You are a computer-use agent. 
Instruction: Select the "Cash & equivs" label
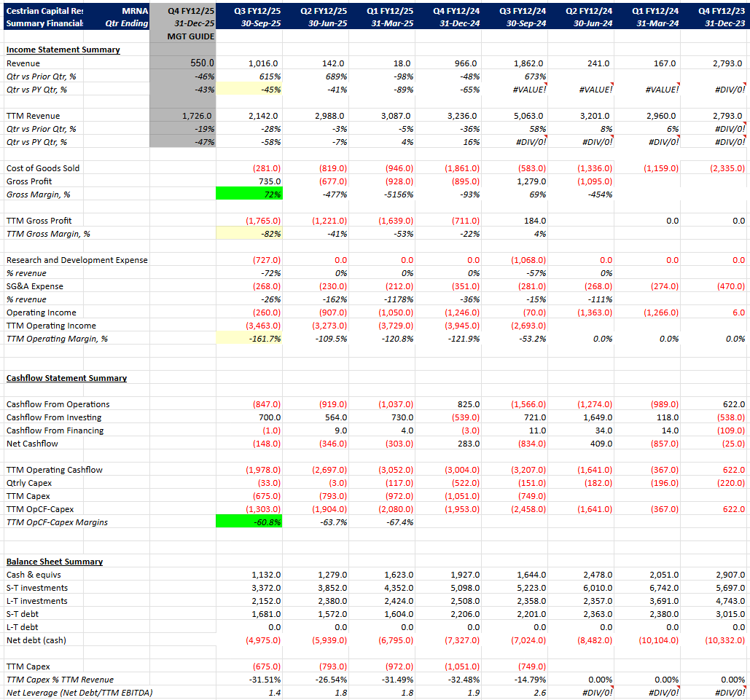[x=34, y=575]
